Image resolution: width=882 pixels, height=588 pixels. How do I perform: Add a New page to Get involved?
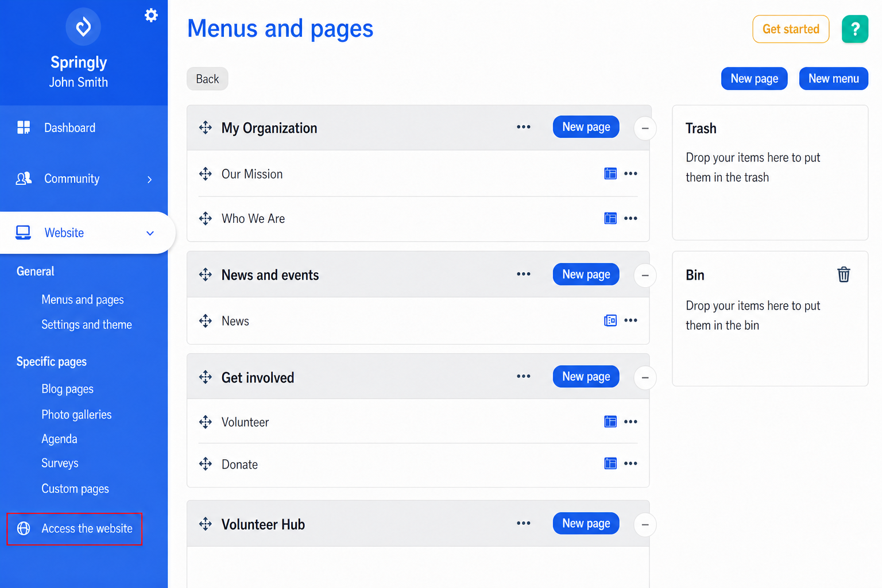[x=586, y=377]
